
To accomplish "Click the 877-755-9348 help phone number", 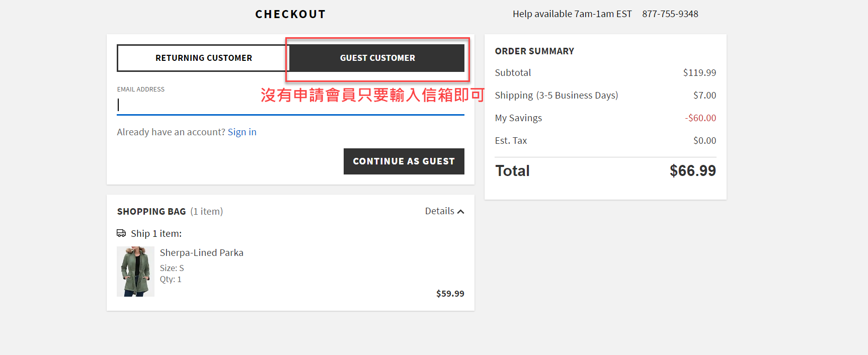I will pos(670,14).
